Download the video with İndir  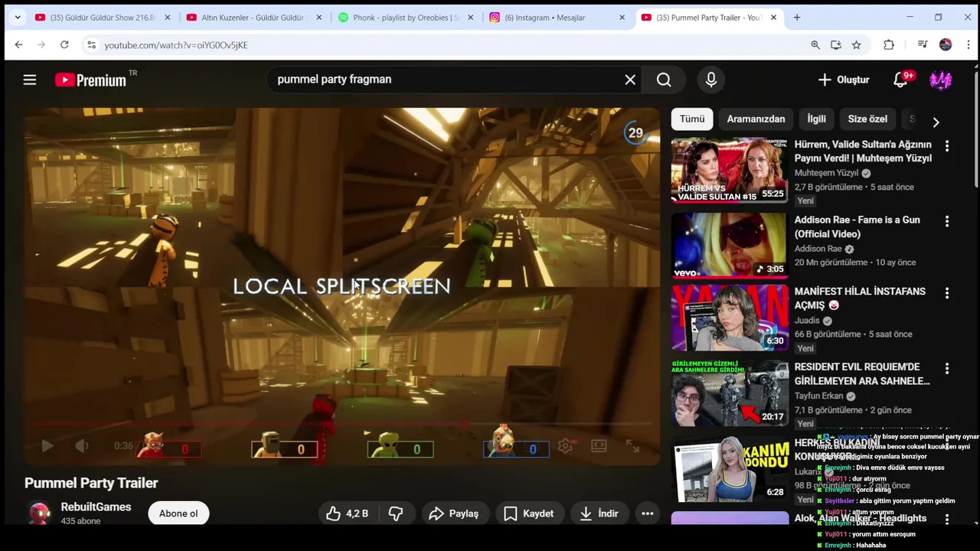coord(599,514)
